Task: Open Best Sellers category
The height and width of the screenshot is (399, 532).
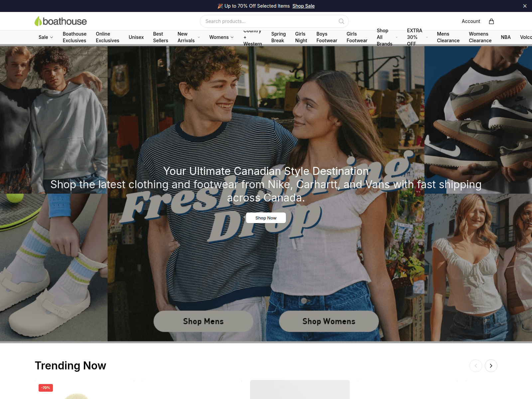Action: pos(161,37)
